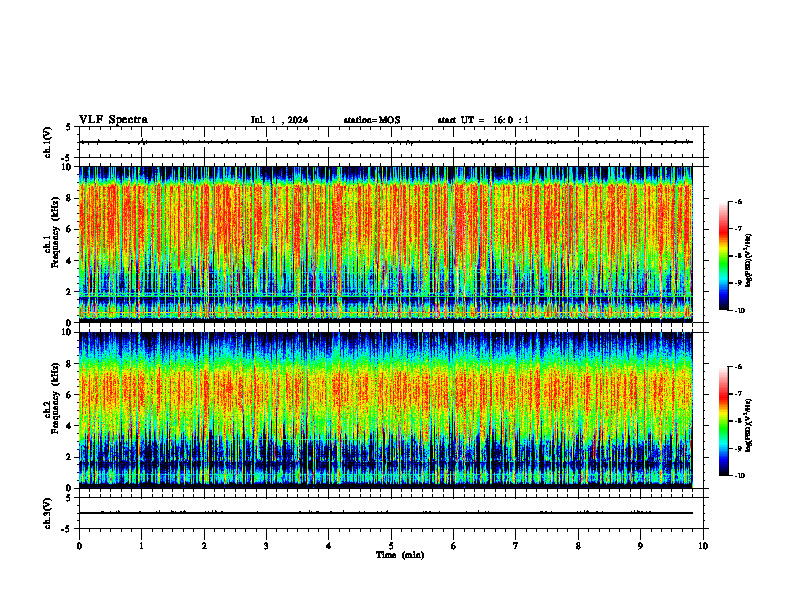Click the 'station=MOS' label

click(x=372, y=120)
